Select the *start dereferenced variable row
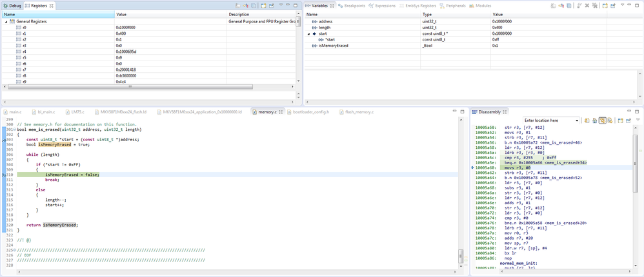644x277 pixels. [472, 40]
